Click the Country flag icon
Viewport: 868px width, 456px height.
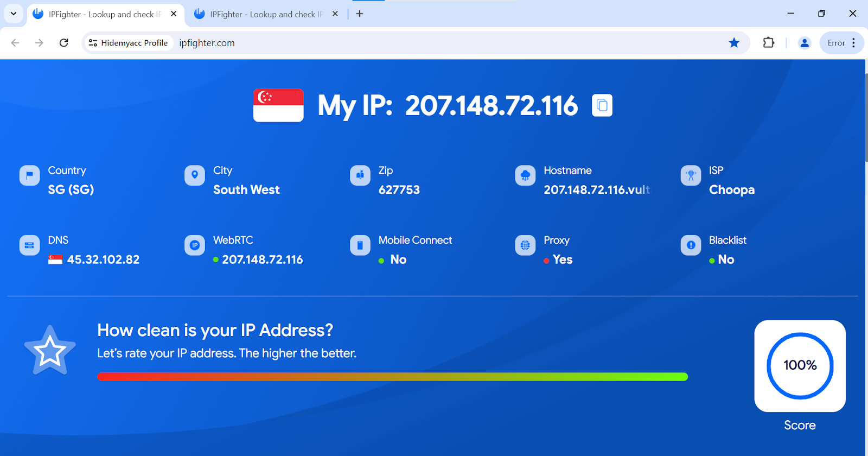(29, 175)
